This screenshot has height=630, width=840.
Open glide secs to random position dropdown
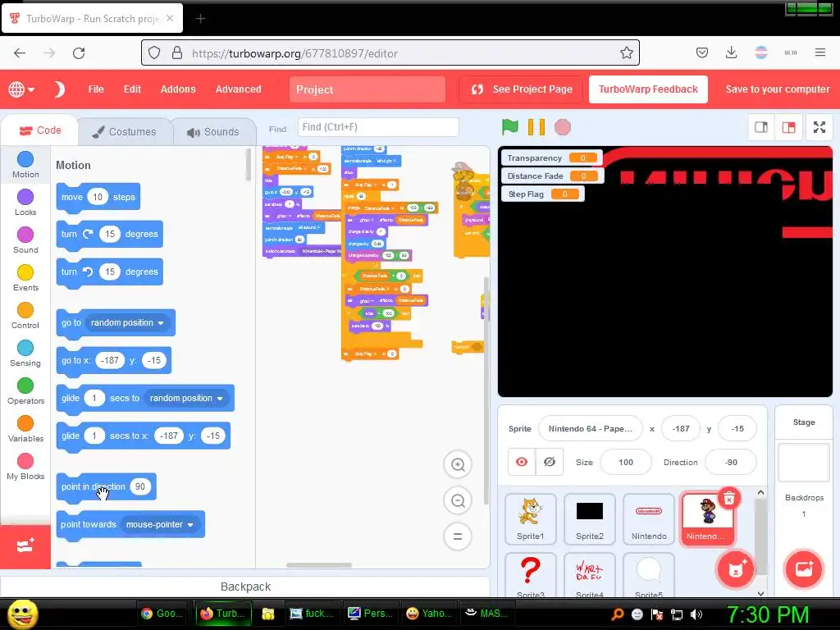pyautogui.click(x=186, y=398)
